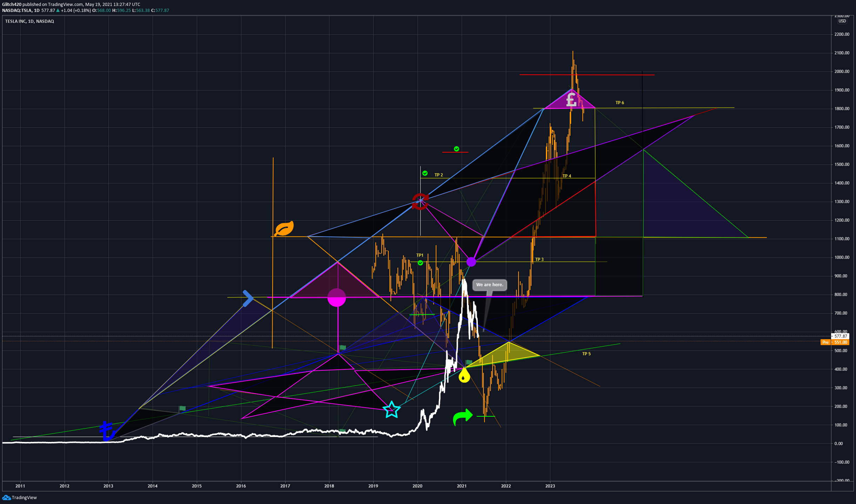This screenshot has width=856, height=504.
Task: Click the 2016 label on the time axis
Action: [241, 486]
